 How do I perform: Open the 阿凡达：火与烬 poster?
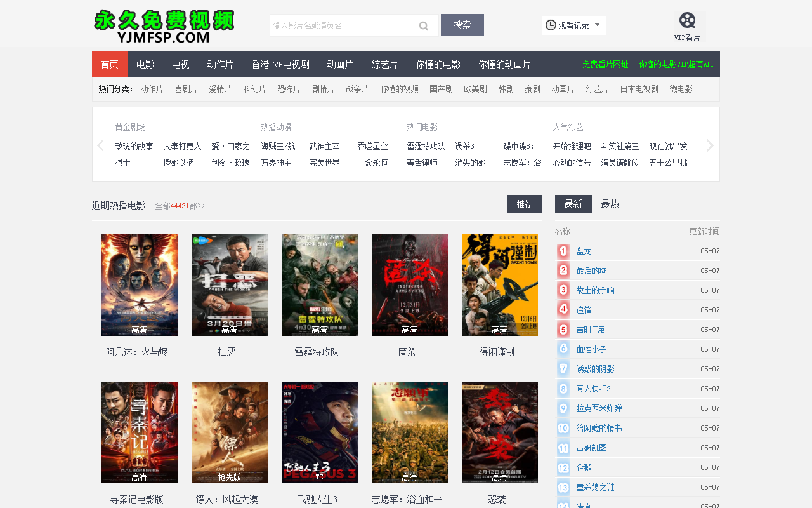(140, 285)
